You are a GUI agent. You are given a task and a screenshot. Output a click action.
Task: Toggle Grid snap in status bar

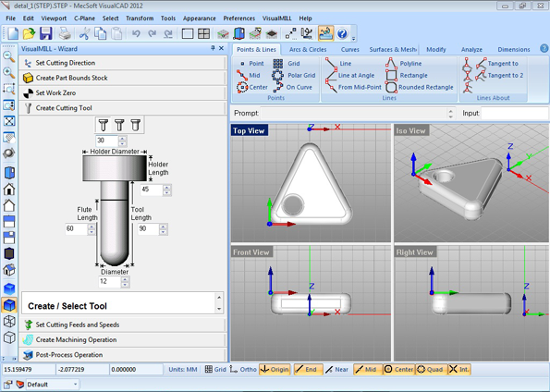pyautogui.click(x=215, y=369)
